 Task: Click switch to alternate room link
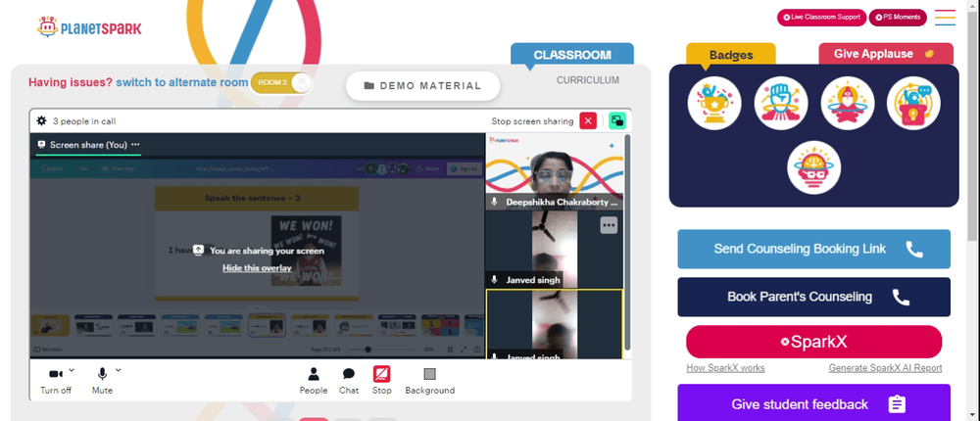tap(182, 82)
